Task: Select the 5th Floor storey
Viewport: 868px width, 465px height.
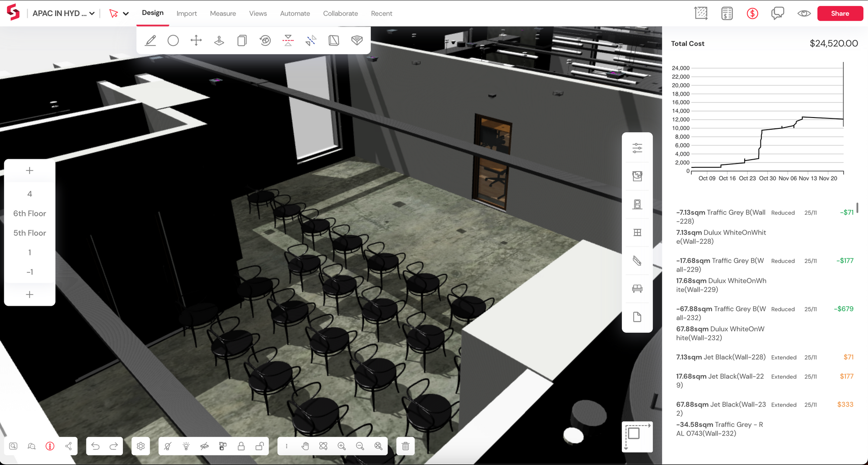Action: click(x=30, y=233)
